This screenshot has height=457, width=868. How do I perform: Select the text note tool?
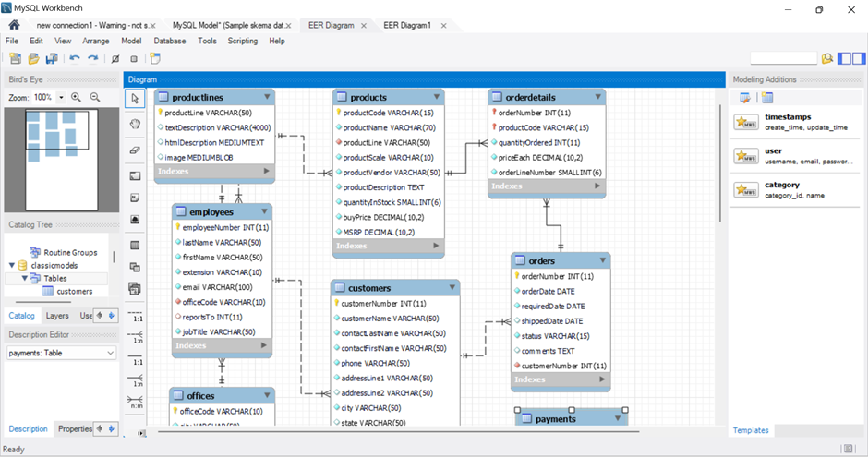tap(135, 198)
